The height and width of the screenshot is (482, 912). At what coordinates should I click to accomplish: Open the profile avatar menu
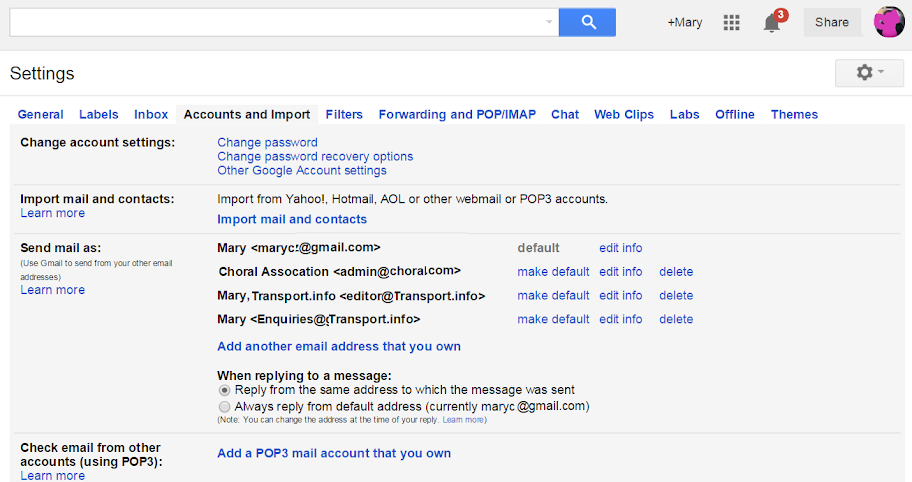(x=889, y=22)
